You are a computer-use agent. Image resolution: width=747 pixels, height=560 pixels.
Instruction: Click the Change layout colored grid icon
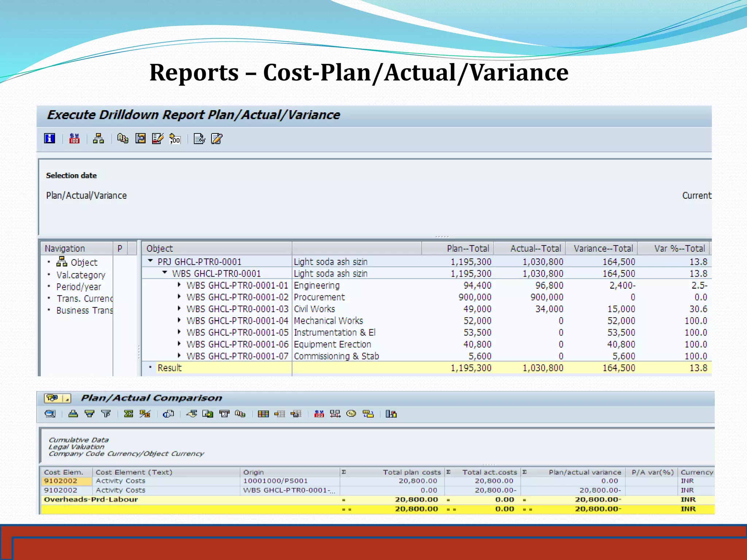tap(263, 414)
